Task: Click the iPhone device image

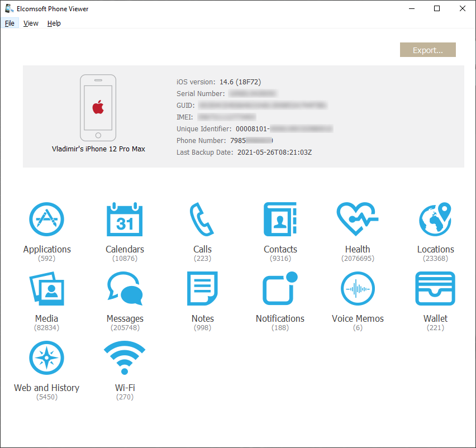Action: (x=98, y=108)
